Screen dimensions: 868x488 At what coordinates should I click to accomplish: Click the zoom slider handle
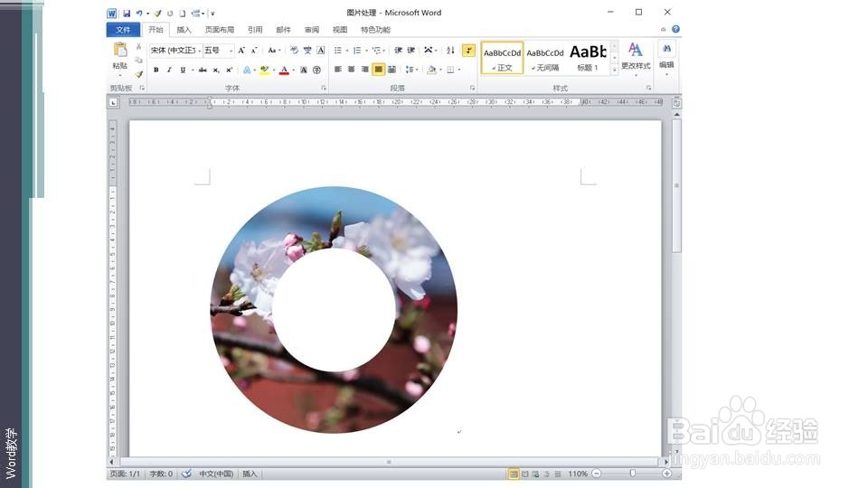632,474
